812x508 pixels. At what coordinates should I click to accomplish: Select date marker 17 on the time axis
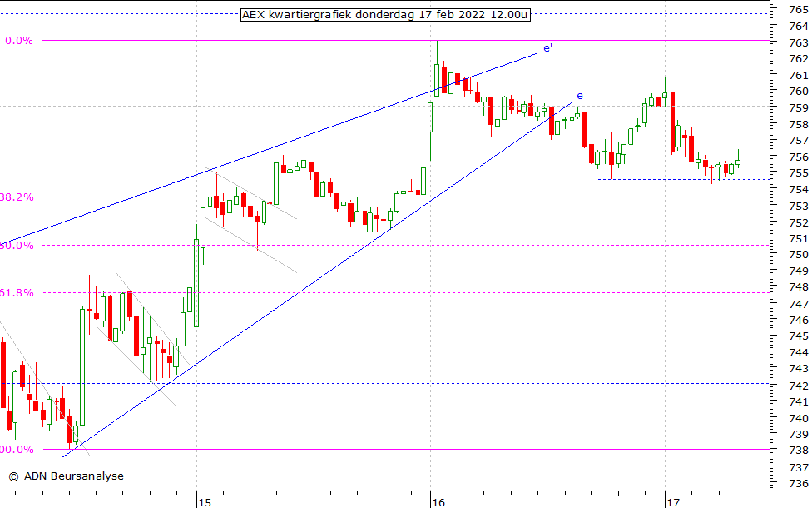click(x=673, y=501)
